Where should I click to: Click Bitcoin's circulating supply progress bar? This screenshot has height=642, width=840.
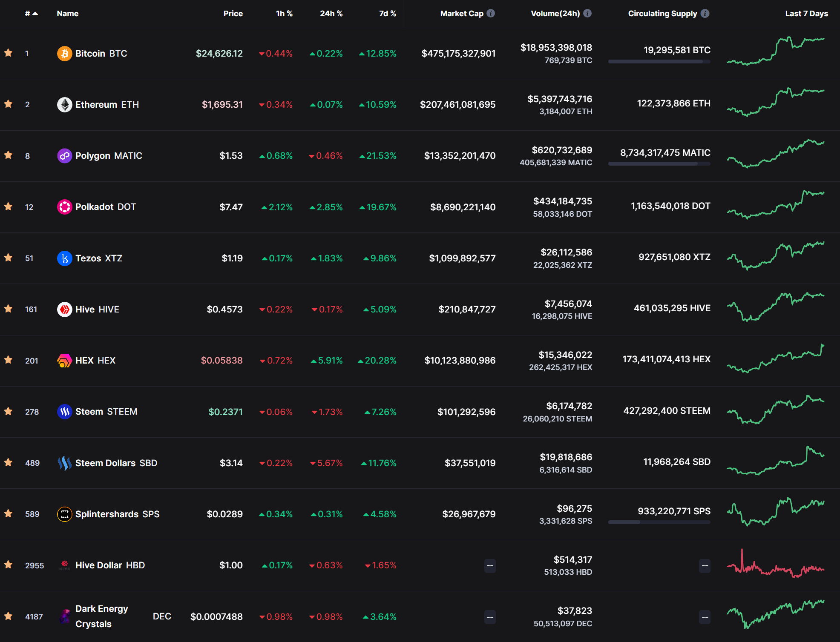(x=659, y=62)
